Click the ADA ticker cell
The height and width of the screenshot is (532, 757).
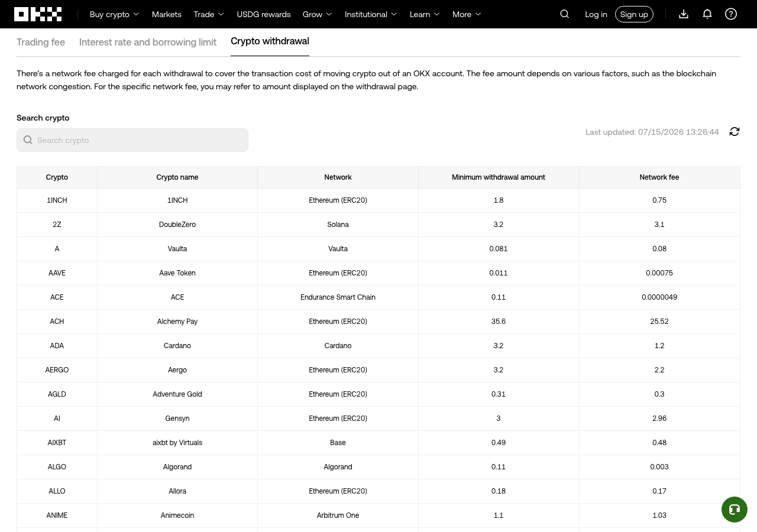coord(57,346)
